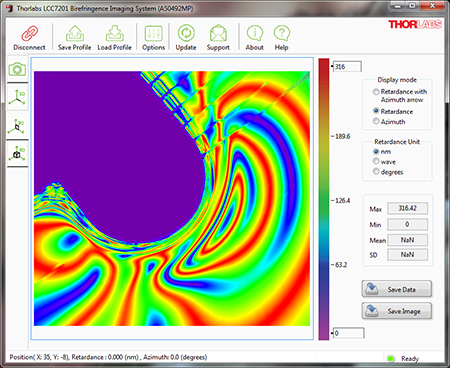Screen dimensions: 450x368
Task: Click the Save Profile toolbar icon
Action: point(75,33)
